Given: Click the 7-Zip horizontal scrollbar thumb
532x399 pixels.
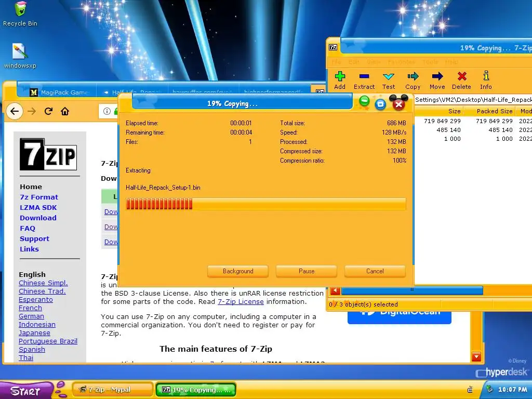Looking at the screenshot, I should tap(412, 290).
